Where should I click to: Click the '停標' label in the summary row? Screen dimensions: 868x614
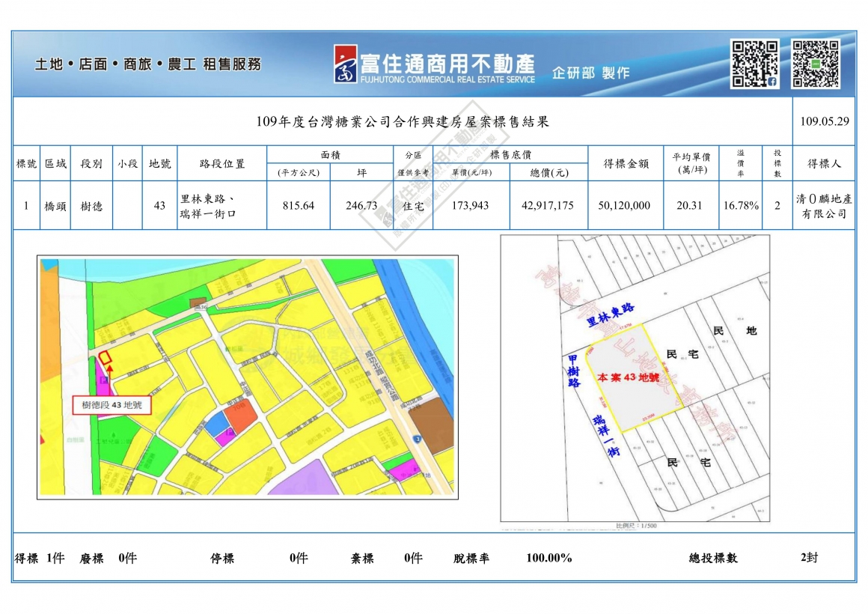tap(222, 558)
